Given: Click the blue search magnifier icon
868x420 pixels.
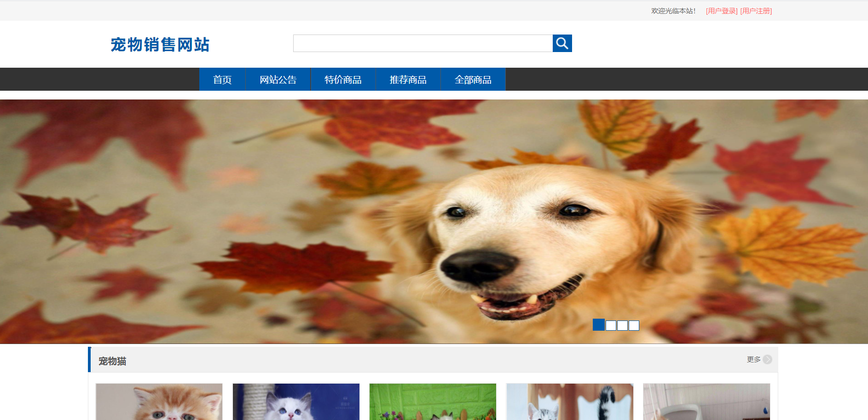Looking at the screenshot, I should click(562, 43).
